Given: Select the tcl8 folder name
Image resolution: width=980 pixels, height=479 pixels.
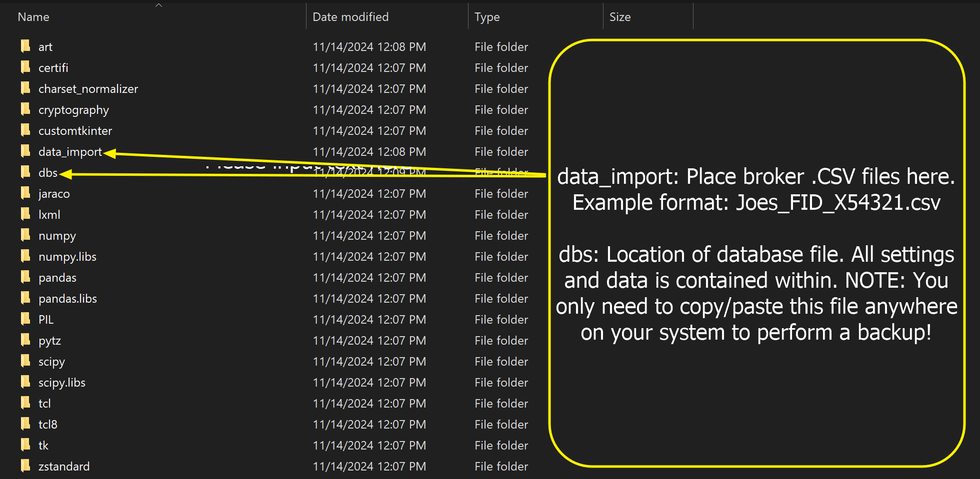Looking at the screenshot, I should [48, 425].
